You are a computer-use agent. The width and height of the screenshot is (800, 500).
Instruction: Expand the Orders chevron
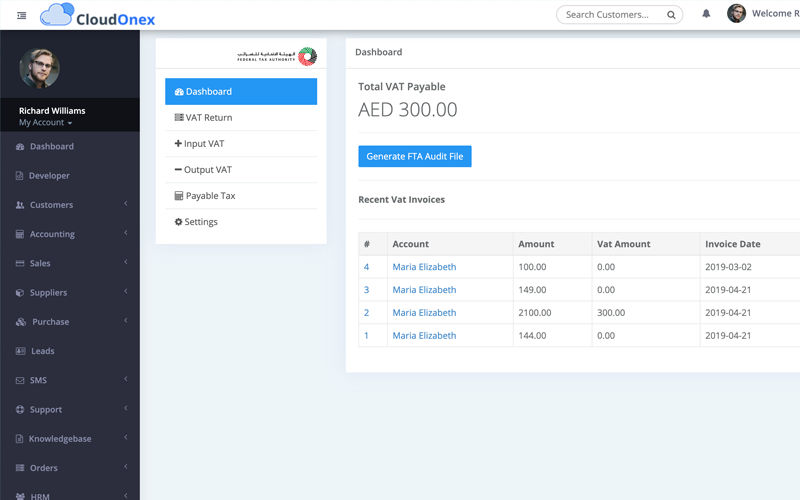[126, 467]
